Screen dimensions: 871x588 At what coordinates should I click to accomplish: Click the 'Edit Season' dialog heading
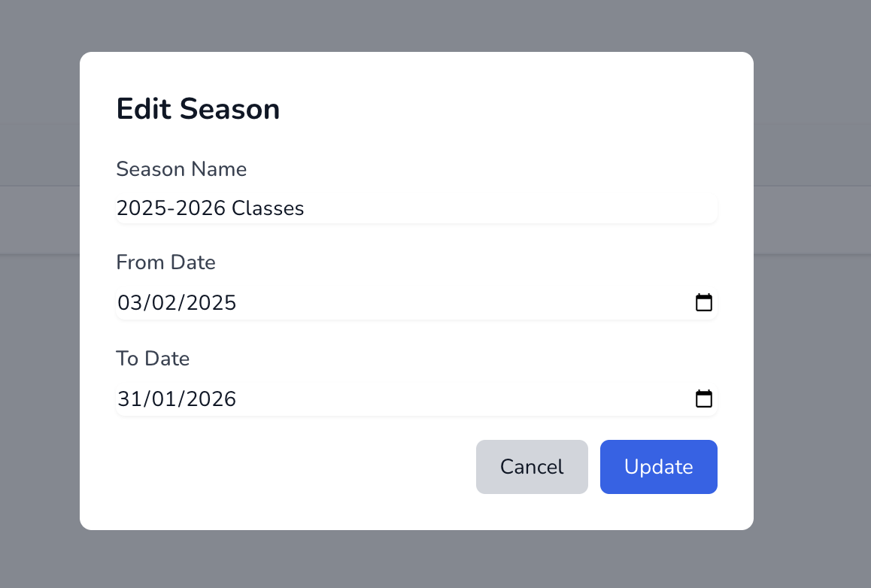(x=198, y=110)
